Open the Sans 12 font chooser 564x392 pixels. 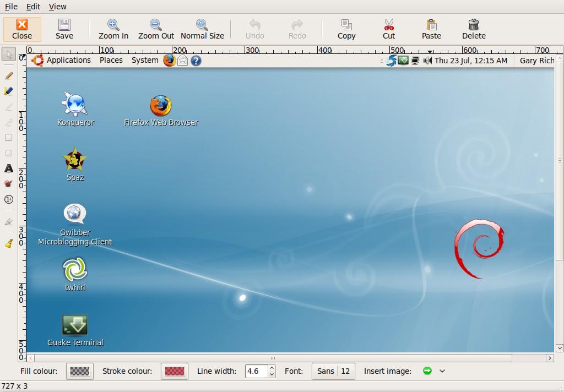333,371
